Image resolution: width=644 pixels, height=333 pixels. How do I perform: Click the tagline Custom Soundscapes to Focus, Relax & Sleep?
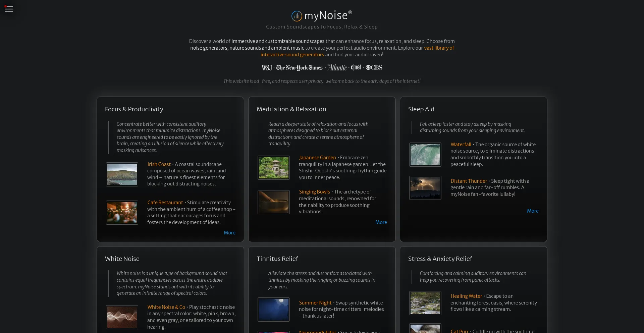[322, 27]
